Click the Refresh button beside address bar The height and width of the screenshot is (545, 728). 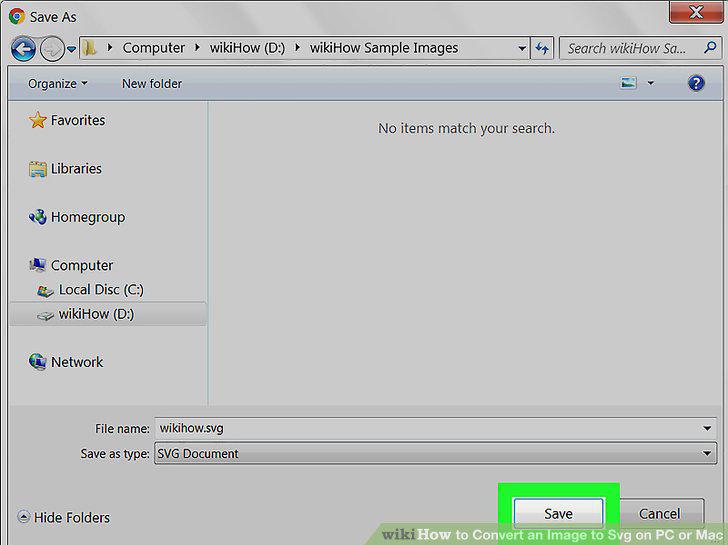coord(542,48)
